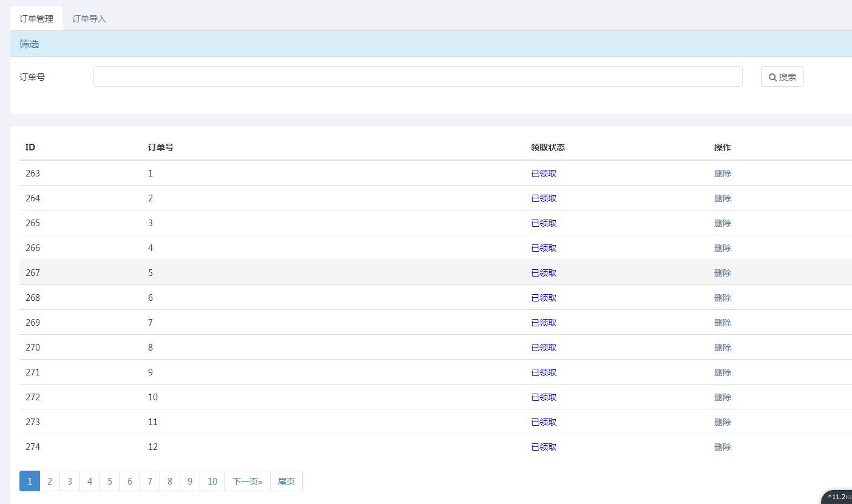Go to pagination page 9
The width and height of the screenshot is (852, 504).
[x=190, y=481]
